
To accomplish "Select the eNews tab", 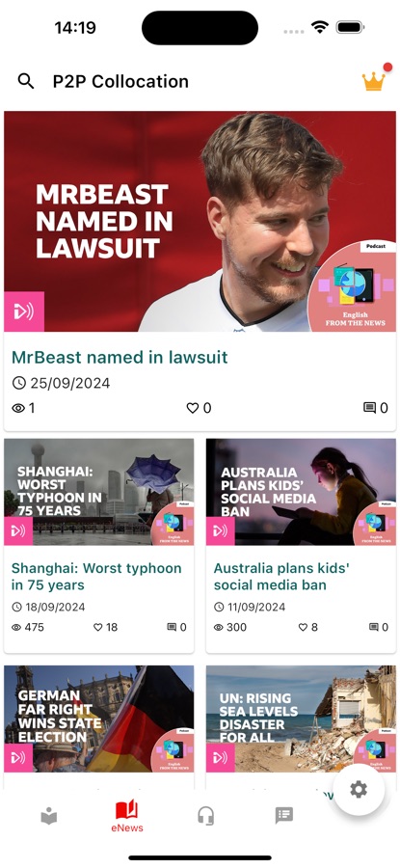I will (126, 816).
